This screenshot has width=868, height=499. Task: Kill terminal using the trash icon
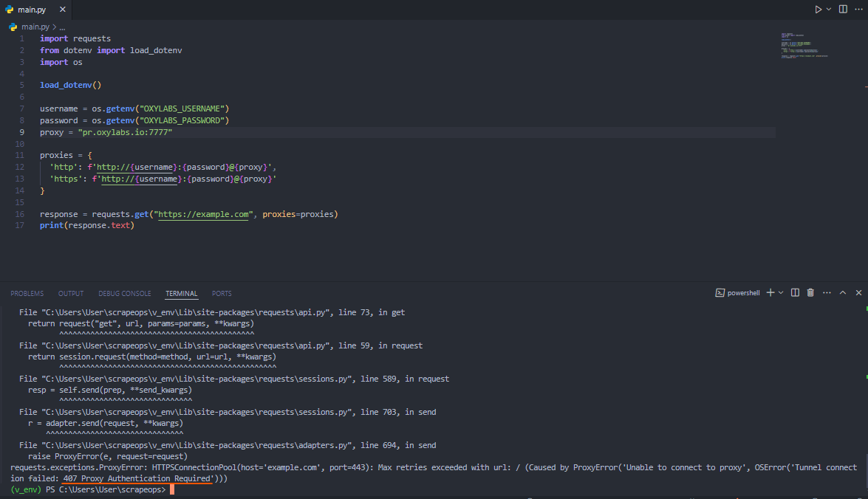tap(810, 293)
